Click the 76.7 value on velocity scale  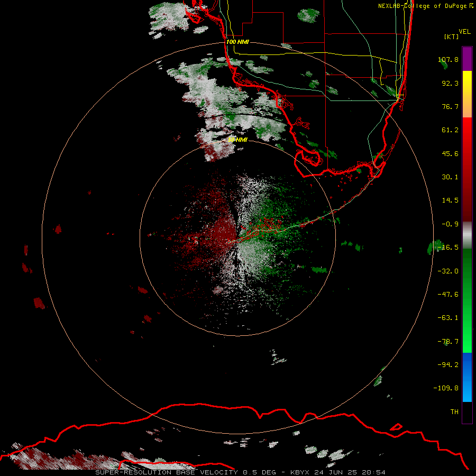(x=450, y=106)
